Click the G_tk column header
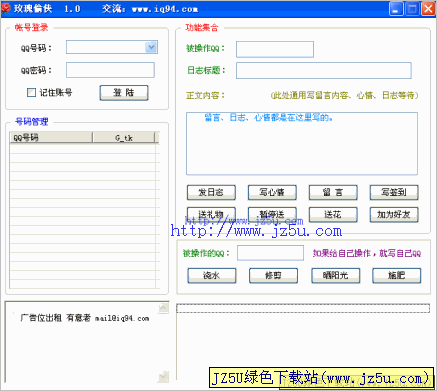Screen dimensions: 437x391 (x=124, y=137)
